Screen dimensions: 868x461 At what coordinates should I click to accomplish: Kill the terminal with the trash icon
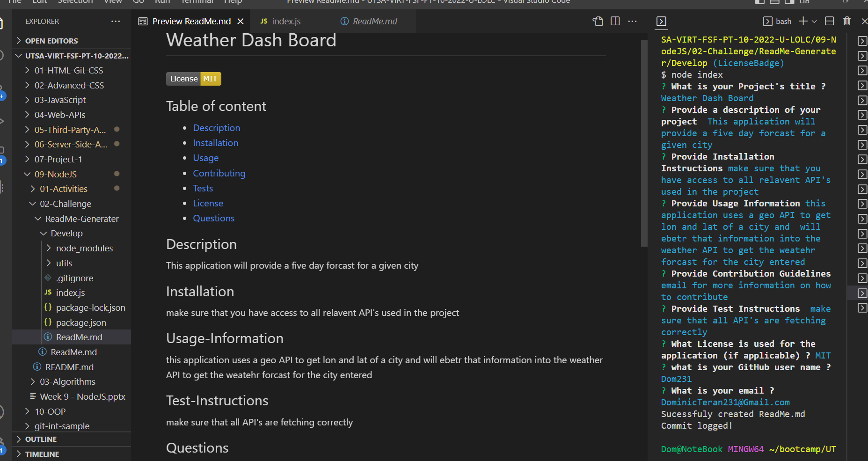(847, 21)
